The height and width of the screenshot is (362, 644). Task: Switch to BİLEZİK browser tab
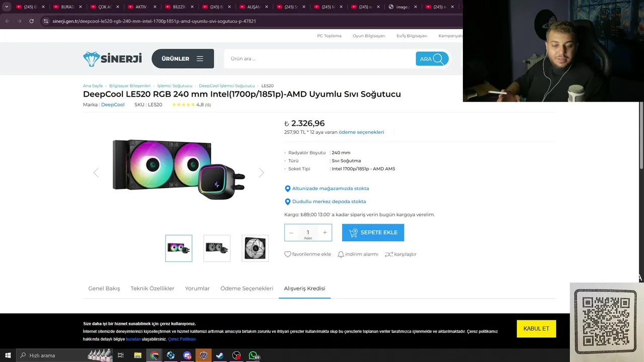(180, 7)
